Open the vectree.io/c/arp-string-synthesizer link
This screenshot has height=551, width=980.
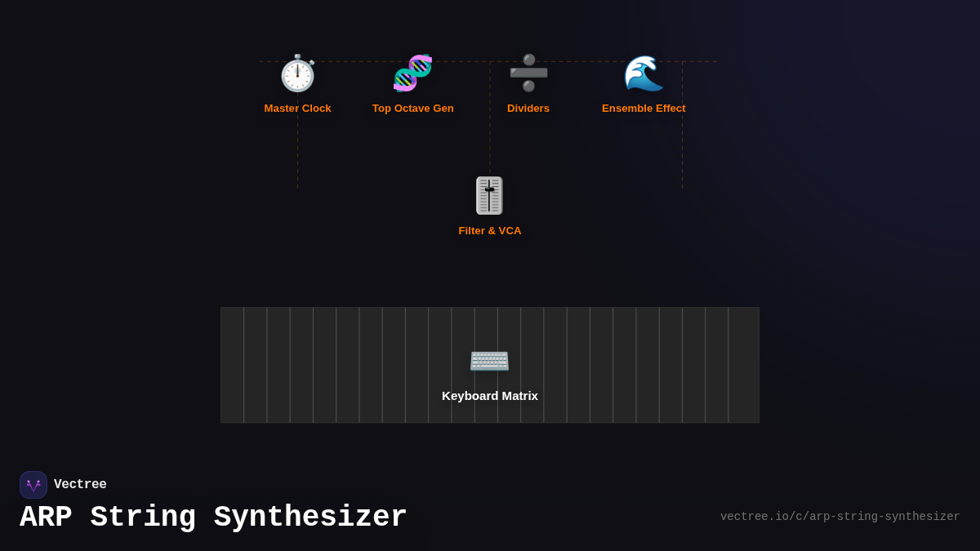(x=840, y=516)
